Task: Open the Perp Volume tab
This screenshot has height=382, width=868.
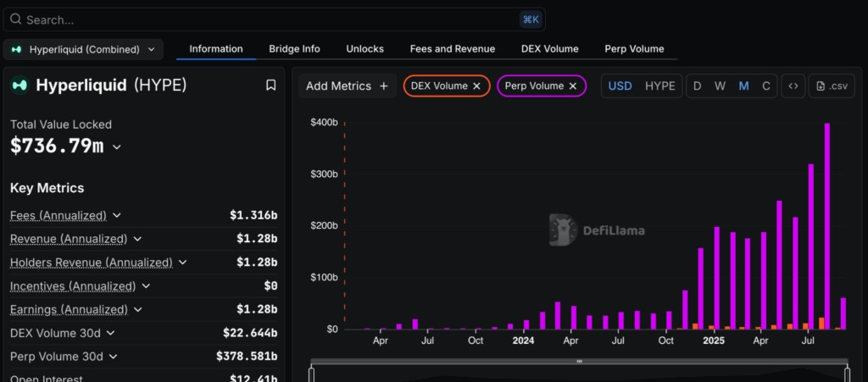Action: (634, 48)
